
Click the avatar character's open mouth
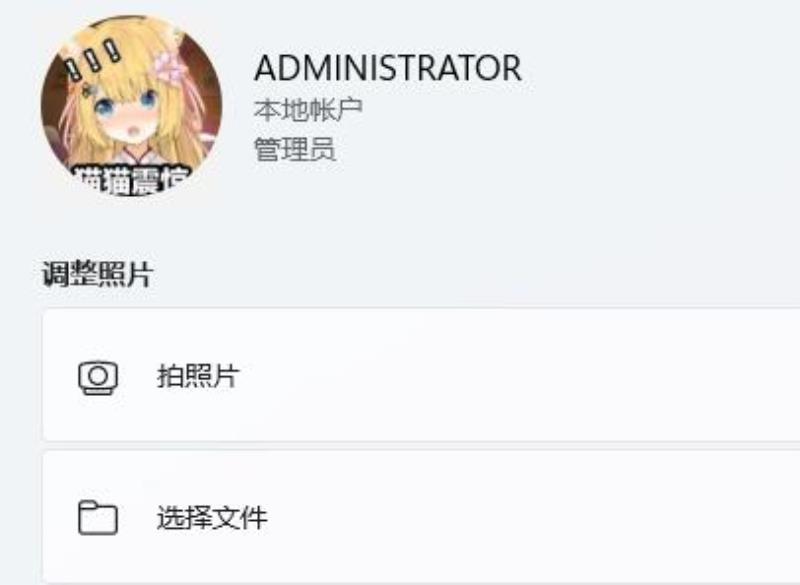[134, 131]
